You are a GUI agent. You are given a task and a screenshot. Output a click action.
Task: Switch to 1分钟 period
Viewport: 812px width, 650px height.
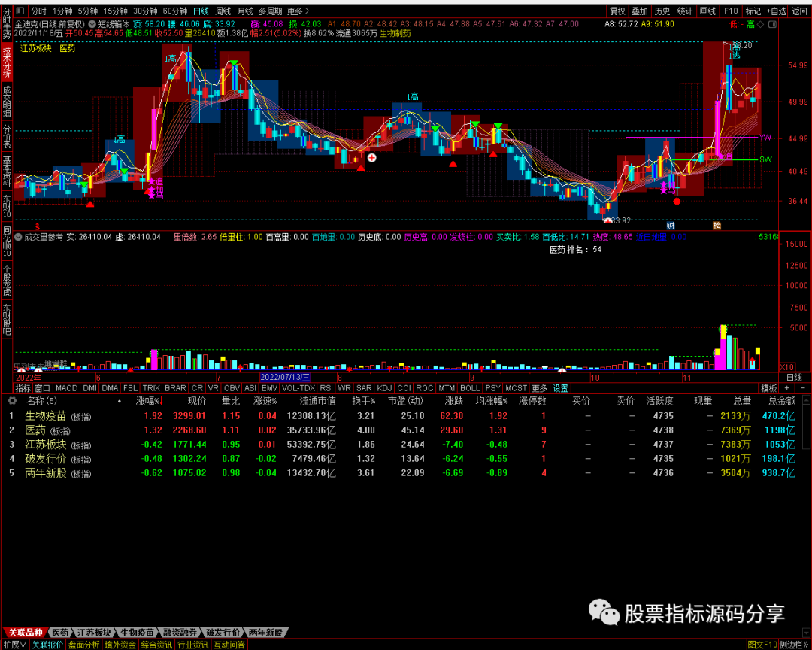coord(62,11)
